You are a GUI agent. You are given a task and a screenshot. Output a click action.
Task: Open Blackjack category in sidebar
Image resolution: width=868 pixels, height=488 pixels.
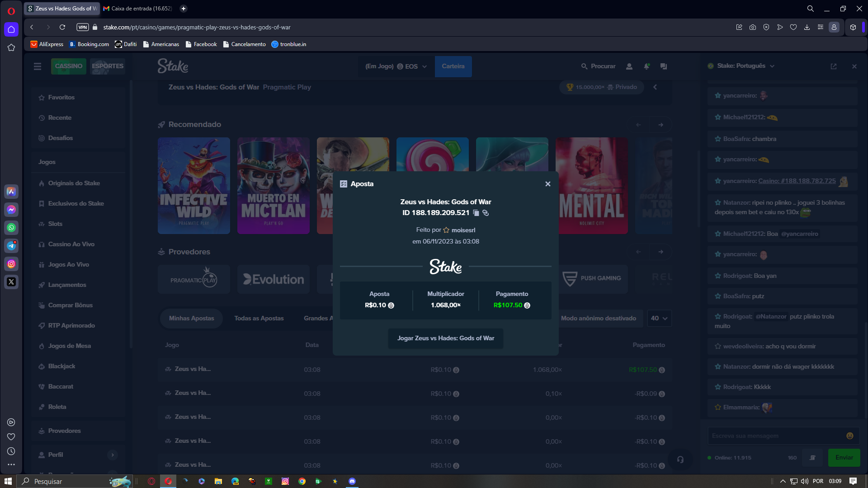click(x=78, y=366)
